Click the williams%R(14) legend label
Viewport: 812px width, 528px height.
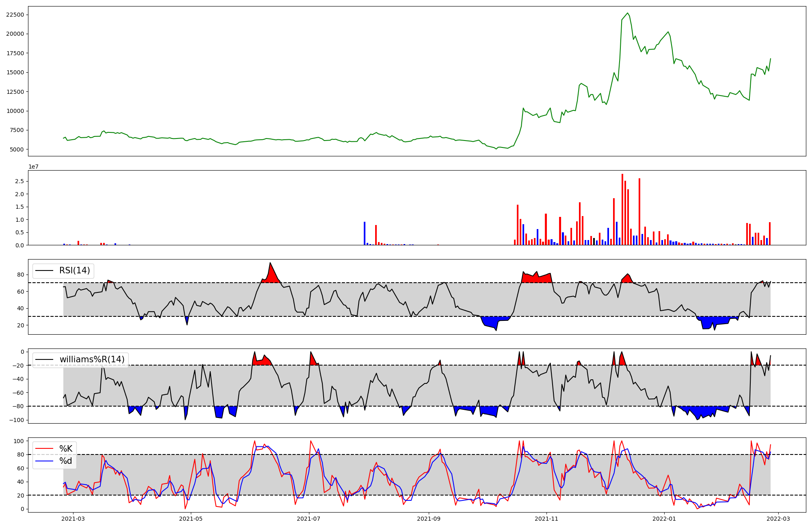[x=92, y=359]
